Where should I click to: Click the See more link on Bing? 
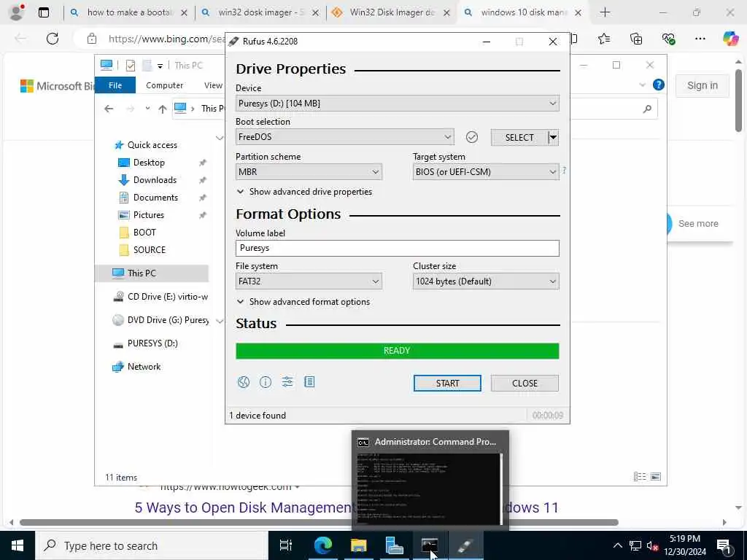(698, 224)
